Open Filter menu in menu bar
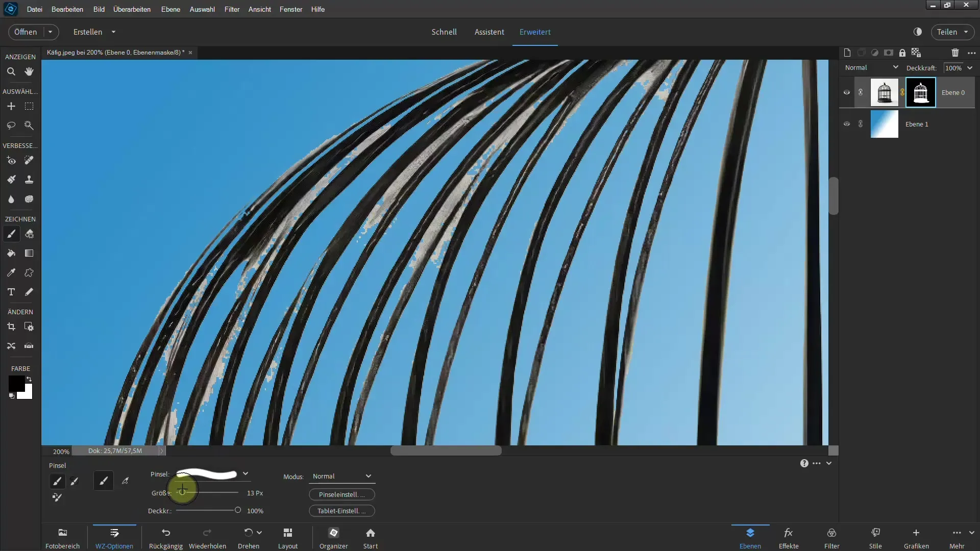Screen dimensions: 980x551 [232, 9]
